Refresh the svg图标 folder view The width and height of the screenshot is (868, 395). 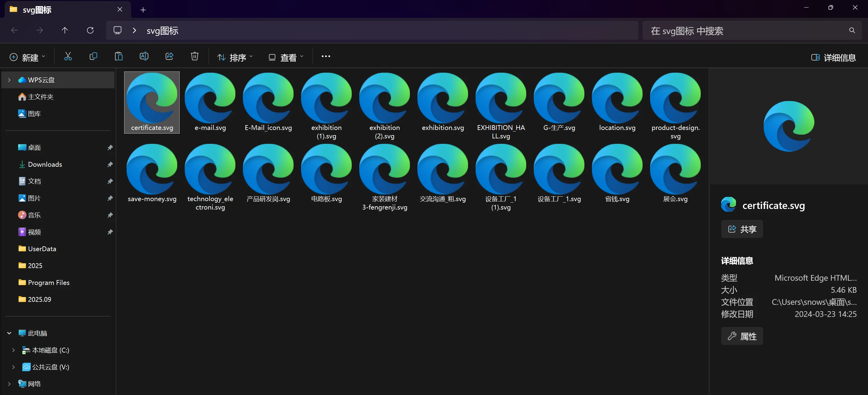point(90,30)
